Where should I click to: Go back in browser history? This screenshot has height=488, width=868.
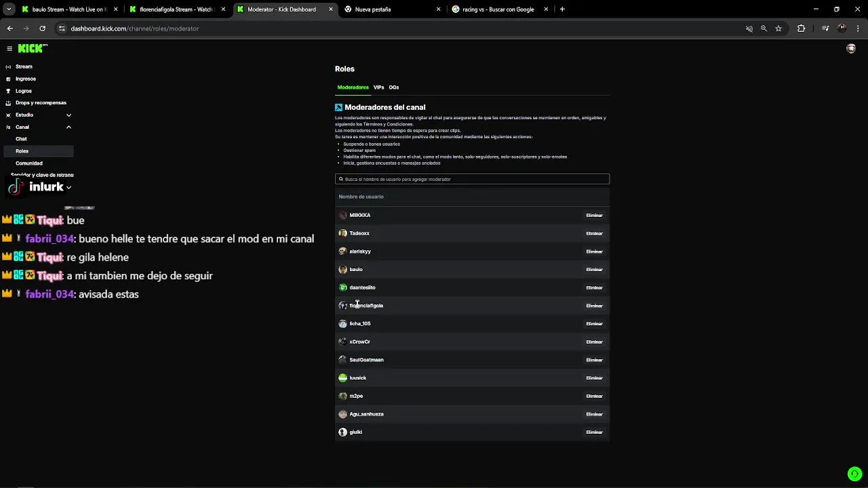pos(9,28)
